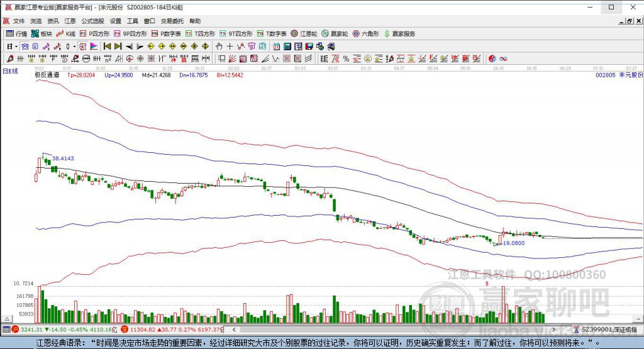Toggle the highlighted blue pattern icon
This screenshot has height=349, width=644.
tap(25, 47)
